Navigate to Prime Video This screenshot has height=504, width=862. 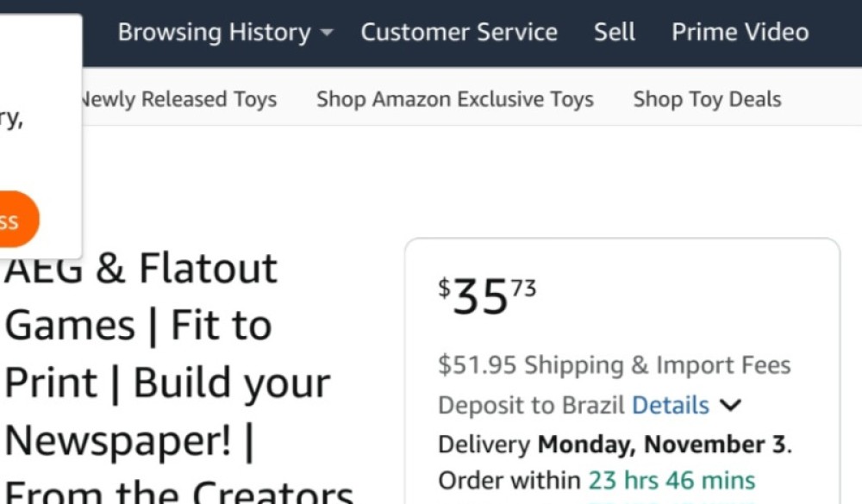pos(740,33)
